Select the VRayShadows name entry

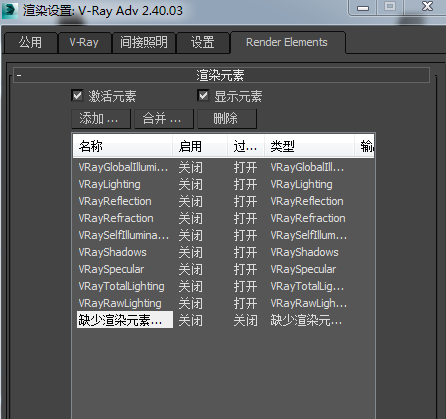tap(112, 252)
